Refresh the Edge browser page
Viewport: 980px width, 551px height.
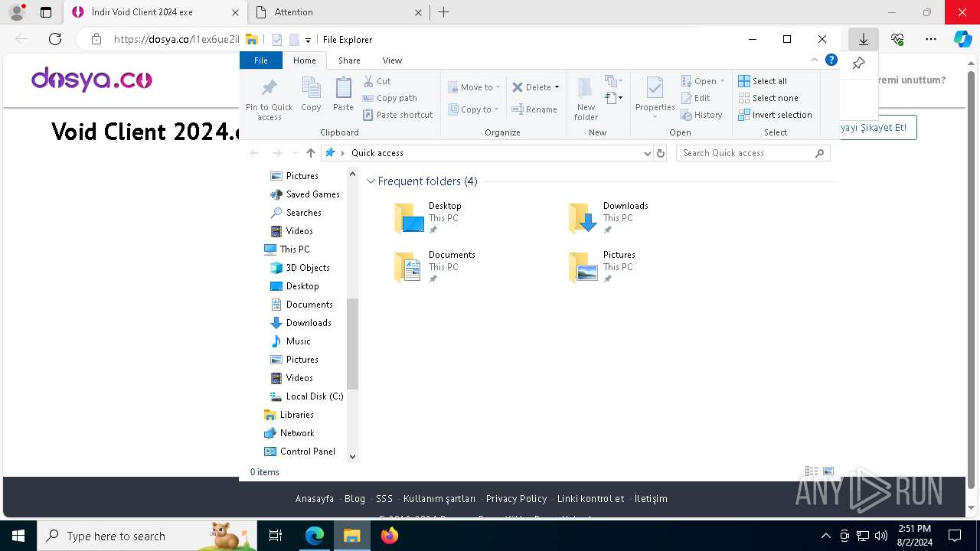(x=54, y=39)
